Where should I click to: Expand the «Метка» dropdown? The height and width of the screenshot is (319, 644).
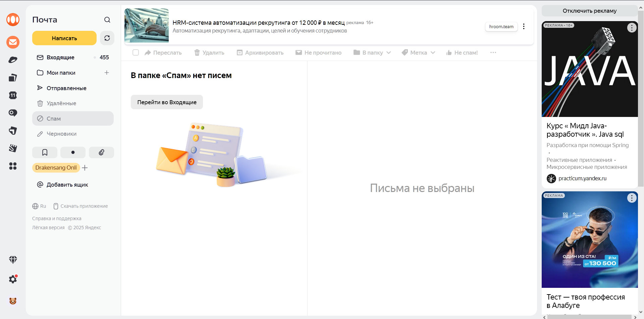tap(419, 53)
